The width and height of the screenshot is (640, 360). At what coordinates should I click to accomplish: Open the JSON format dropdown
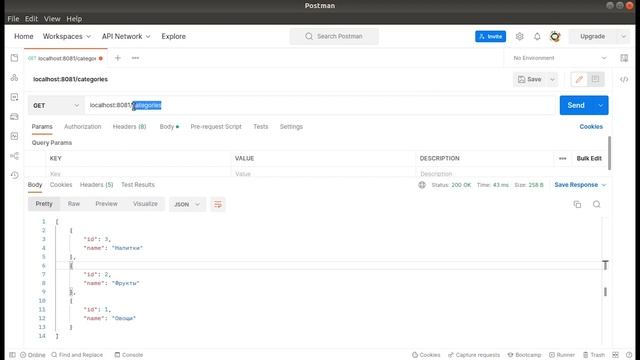[187, 204]
